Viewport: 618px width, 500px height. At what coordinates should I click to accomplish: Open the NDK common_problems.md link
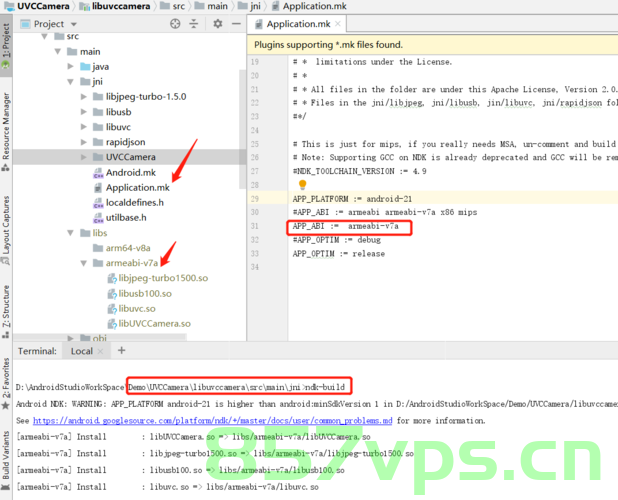[x=212, y=421]
